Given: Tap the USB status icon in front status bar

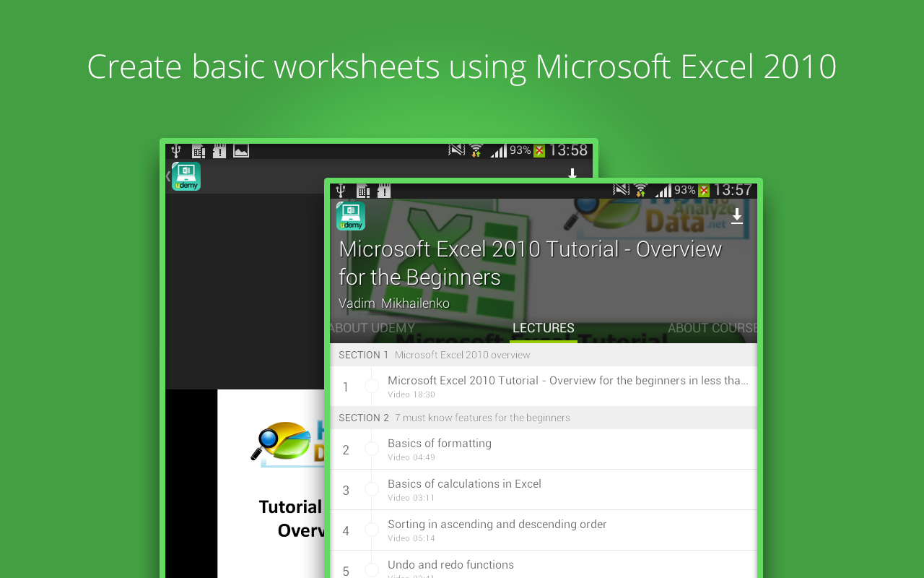Looking at the screenshot, I should click(341, 191).
